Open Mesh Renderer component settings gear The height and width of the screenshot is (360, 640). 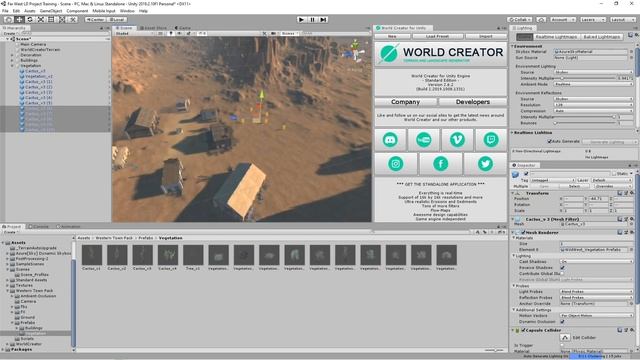click(631, 232)
